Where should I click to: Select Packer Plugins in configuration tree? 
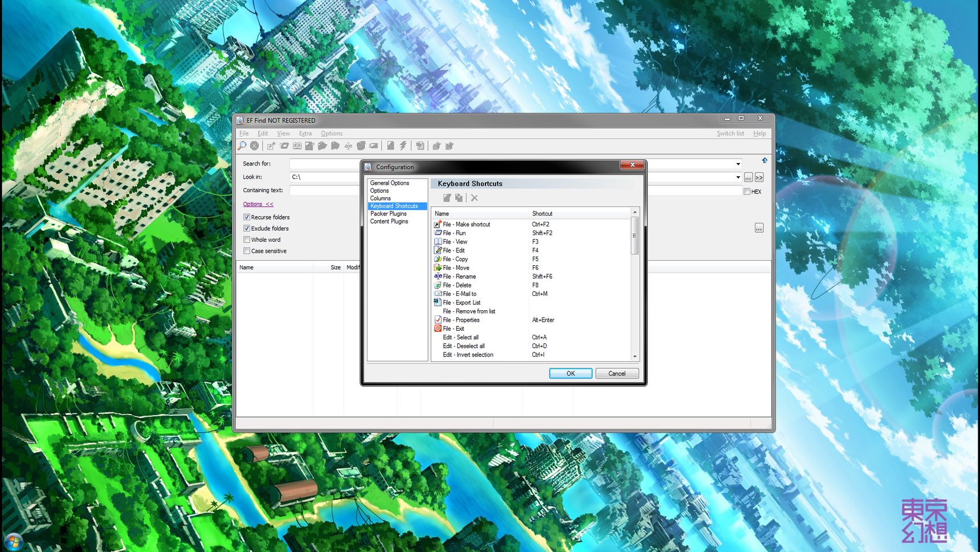(x=389, y=214)
